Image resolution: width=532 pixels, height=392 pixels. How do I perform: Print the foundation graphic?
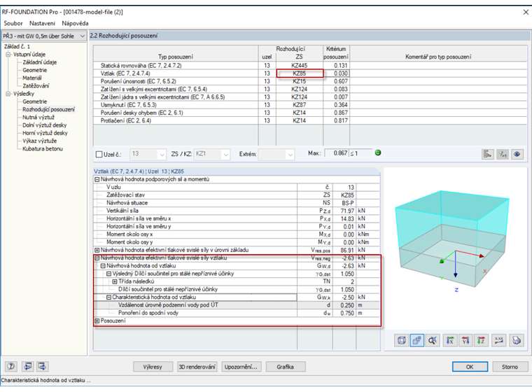coord(516,340)
